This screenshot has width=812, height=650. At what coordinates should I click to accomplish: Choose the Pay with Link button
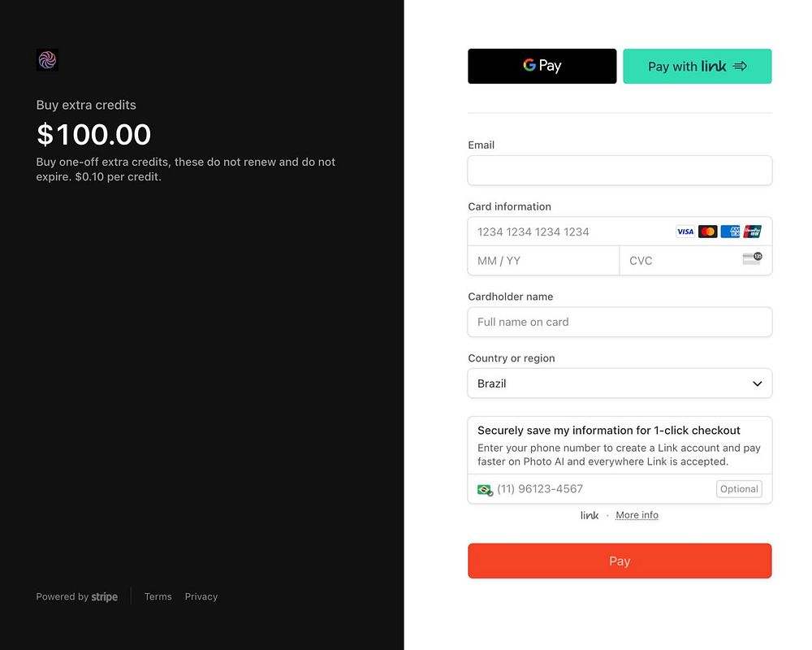point(697,66)
